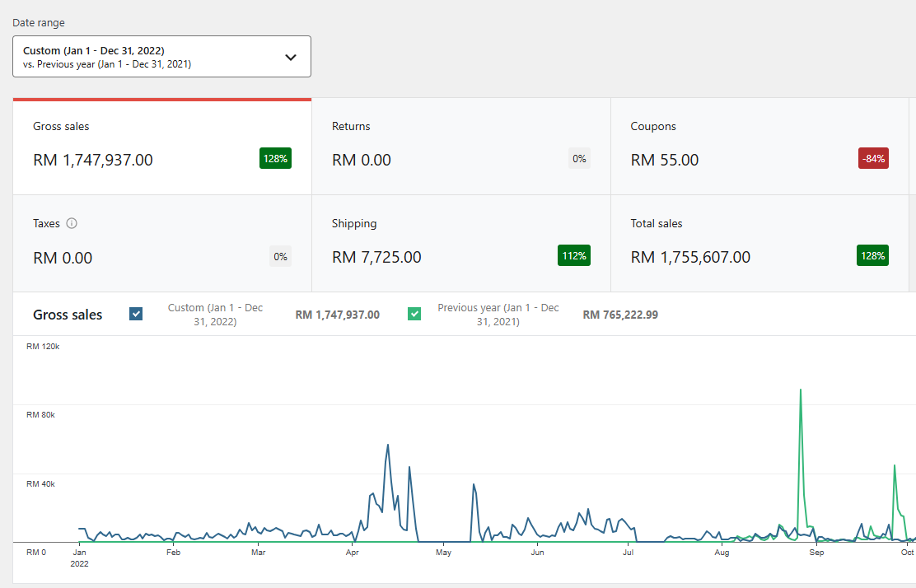The image size is (916, 588).
Task: Click the 0% badge on Returns
Action: tap(579, 158)
